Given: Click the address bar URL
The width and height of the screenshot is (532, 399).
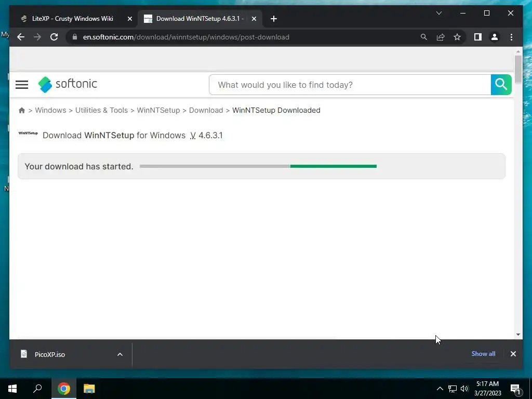Looking at the screenshot, I should [x=186, y=37].
